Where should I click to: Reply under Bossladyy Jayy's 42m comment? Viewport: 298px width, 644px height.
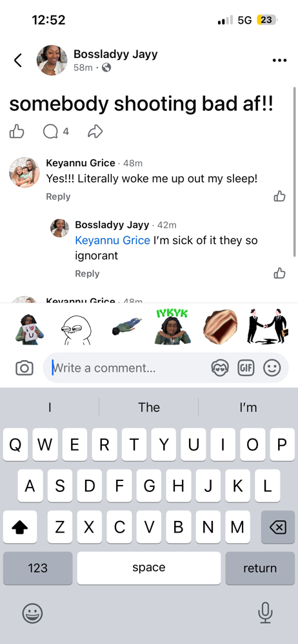87,274
